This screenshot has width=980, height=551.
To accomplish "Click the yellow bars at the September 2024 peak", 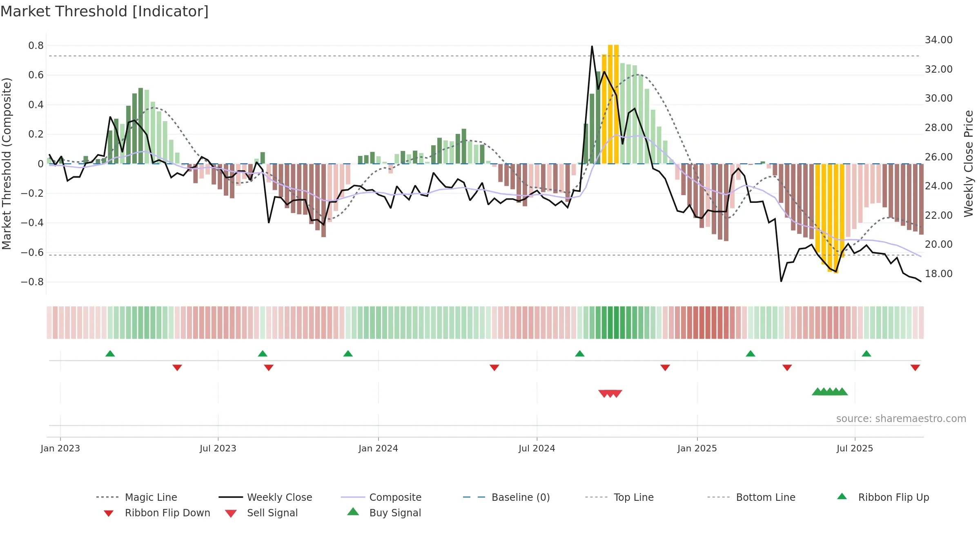I will pyautogui.click(x=610, y=104).
